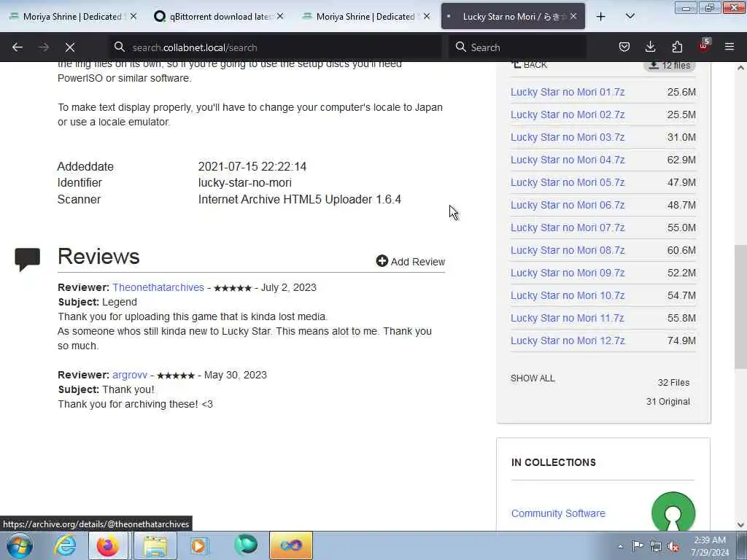This screenshot has width=747, height=560.
Task: Stop loading the page with the X button
Action: pos(70,47)
